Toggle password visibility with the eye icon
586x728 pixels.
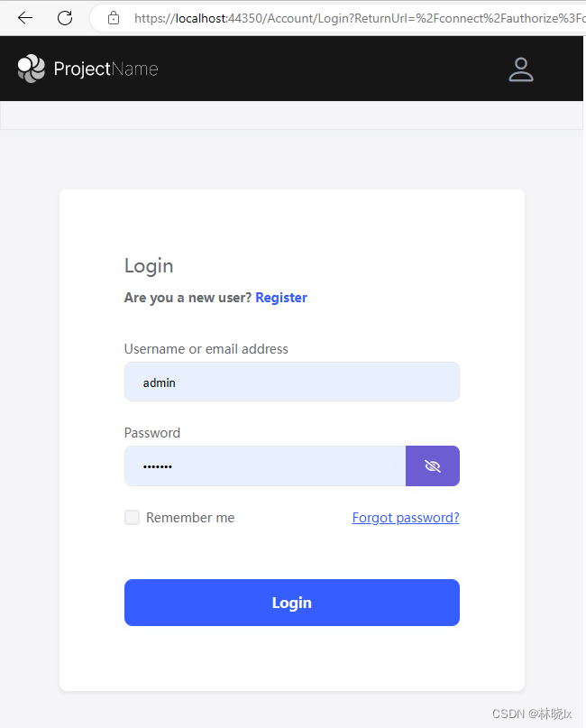(x=433, y=465)
